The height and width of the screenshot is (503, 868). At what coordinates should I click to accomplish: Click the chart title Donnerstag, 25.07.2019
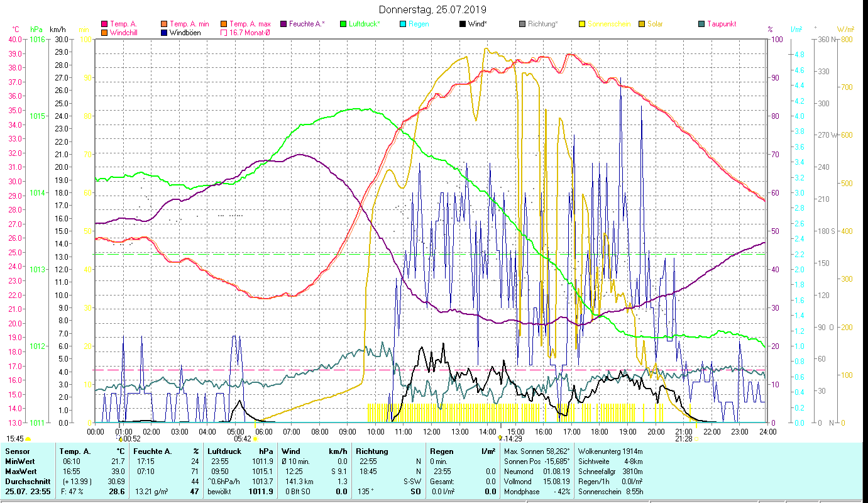(433, 9)
